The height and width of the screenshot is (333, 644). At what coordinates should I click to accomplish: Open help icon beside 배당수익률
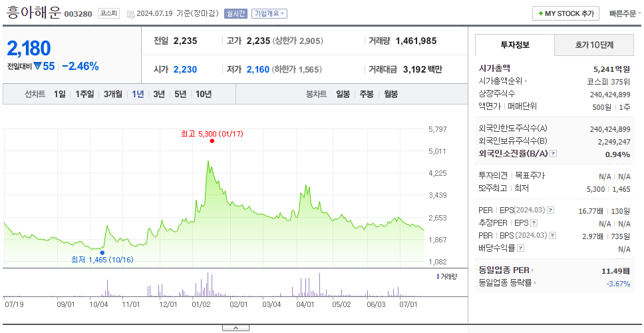[x=520, y=248]
